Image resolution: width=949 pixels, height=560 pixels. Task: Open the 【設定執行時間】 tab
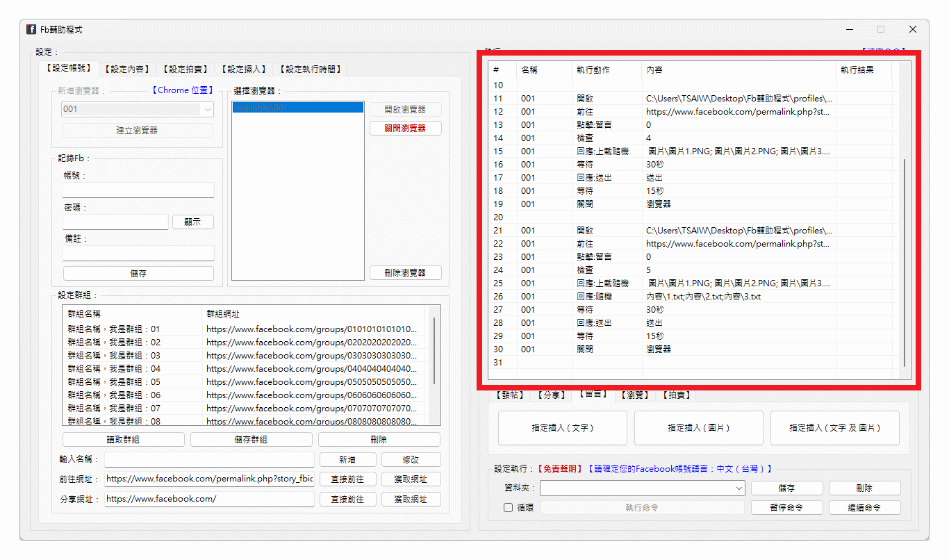click(x=310, y=69)
